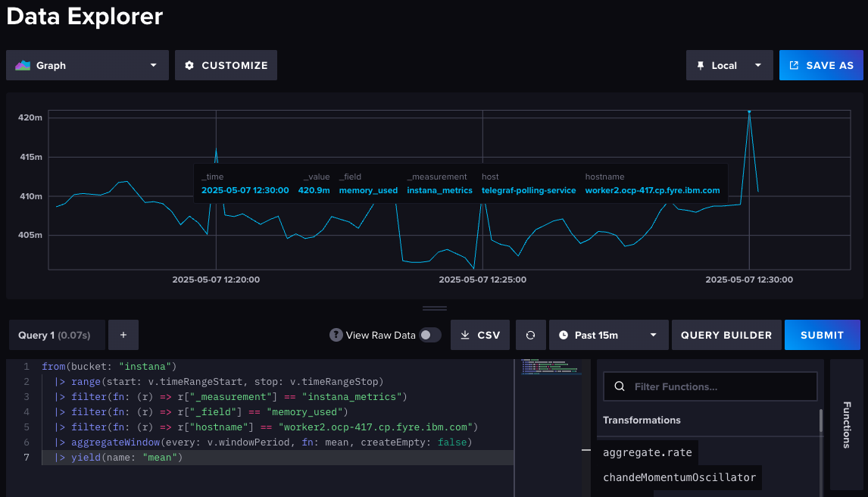
Task: Click the graph peak at 12:30:00
Action: click(749, 112)
